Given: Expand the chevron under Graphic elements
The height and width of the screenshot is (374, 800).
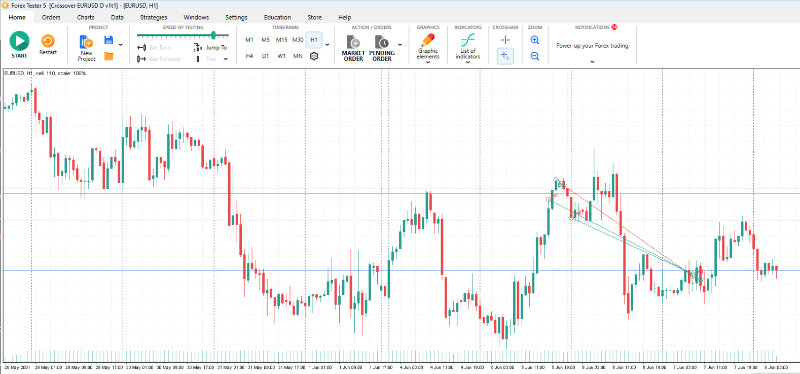Looking at the screenshot, I should (428, 62).
